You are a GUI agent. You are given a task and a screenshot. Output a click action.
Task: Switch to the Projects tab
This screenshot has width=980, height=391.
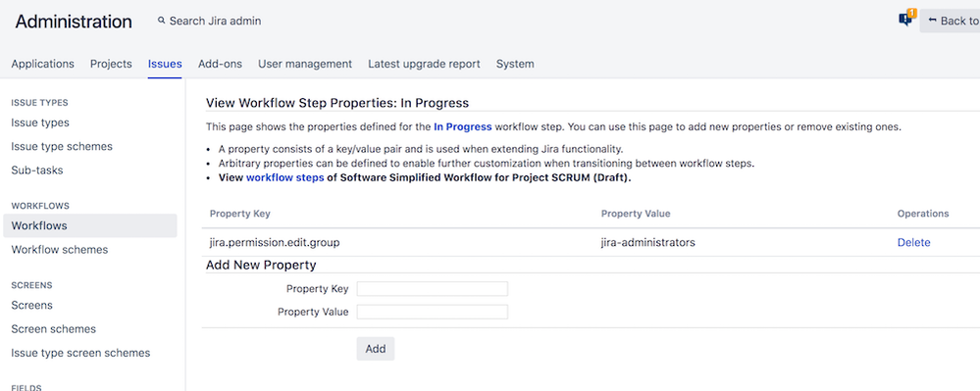click(x=111, y=64)
